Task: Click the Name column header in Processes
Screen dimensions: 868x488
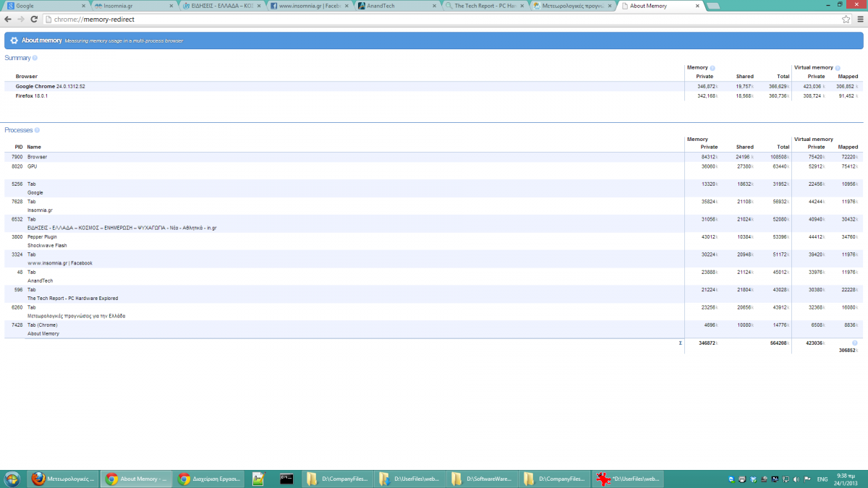Action: 34,147
